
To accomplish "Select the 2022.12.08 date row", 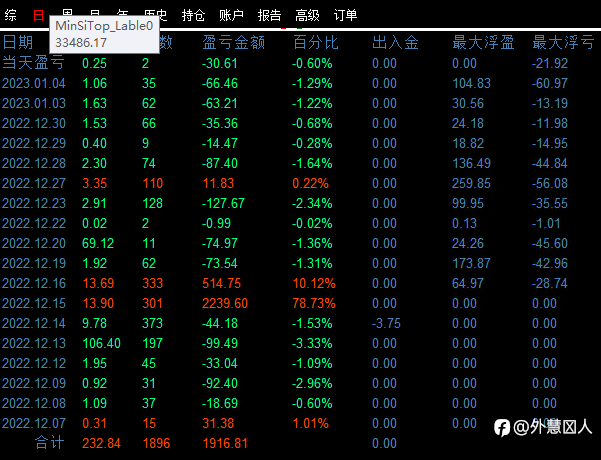I will point(34,403).
